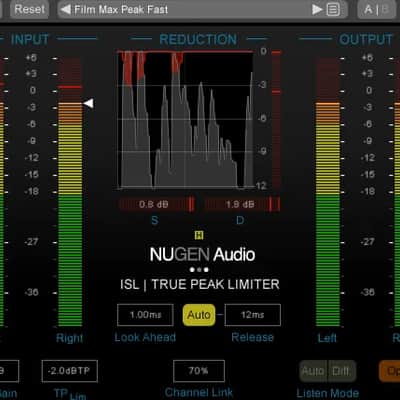Click the Right label under input meter
The image size is (400, 400).
(x=69, y=338)
